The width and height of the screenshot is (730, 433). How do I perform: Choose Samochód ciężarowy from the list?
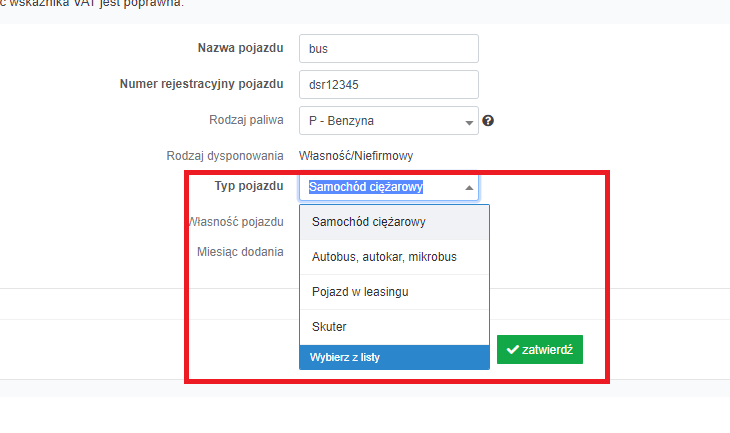(394, 222)
